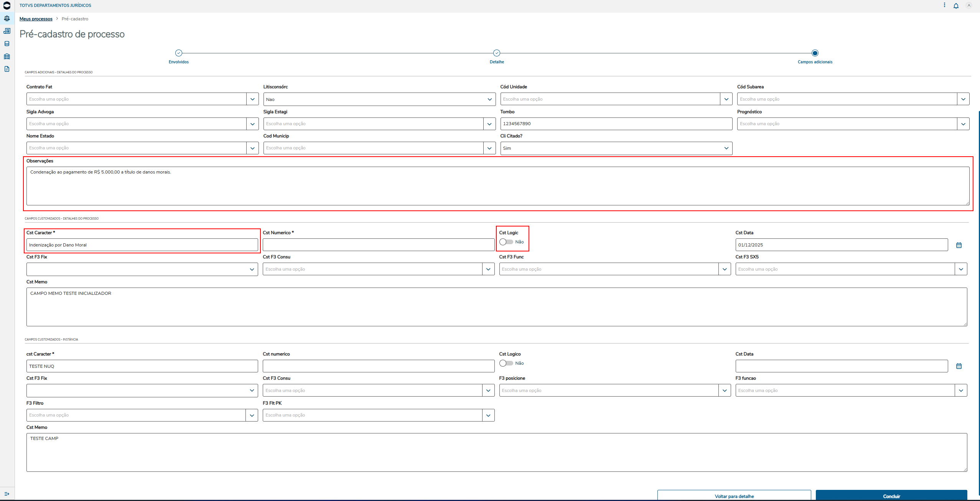Go back to the Detalhe step
Screen dimensions: 980x501
497,53
